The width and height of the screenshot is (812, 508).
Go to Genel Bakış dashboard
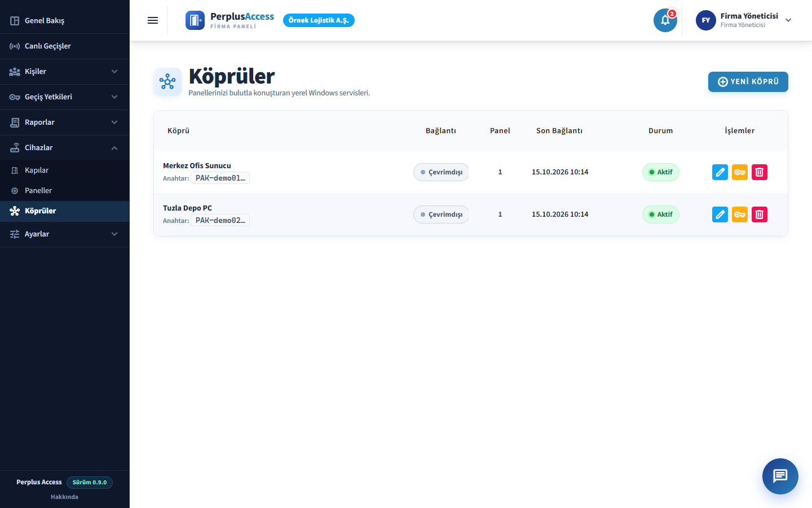(x=65, y=21)
